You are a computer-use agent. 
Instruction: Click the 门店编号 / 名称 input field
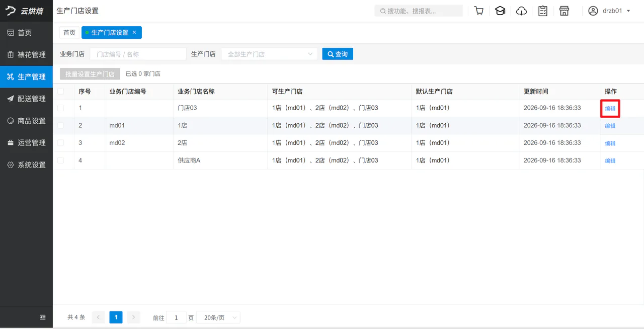coord(138,54)
